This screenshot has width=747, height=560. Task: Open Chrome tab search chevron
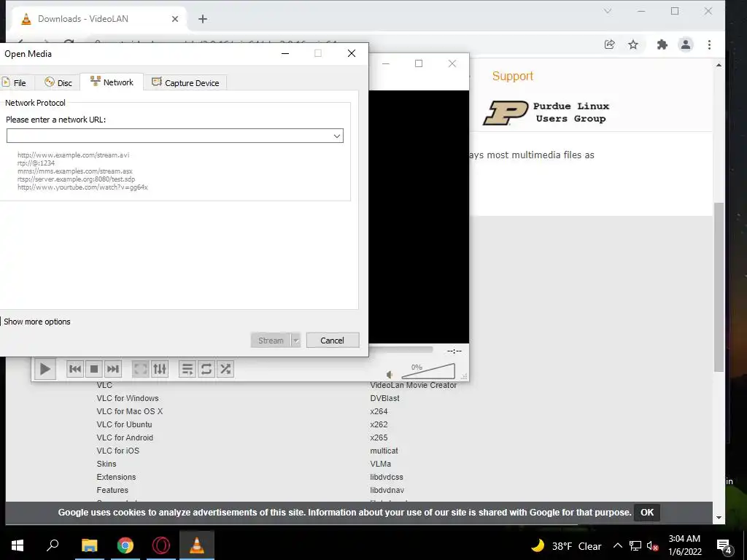(x=608, y=11)
